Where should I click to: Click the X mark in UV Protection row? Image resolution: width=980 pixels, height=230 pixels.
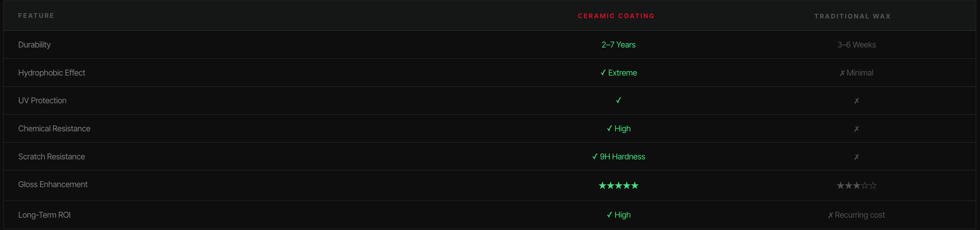(856, 101)
